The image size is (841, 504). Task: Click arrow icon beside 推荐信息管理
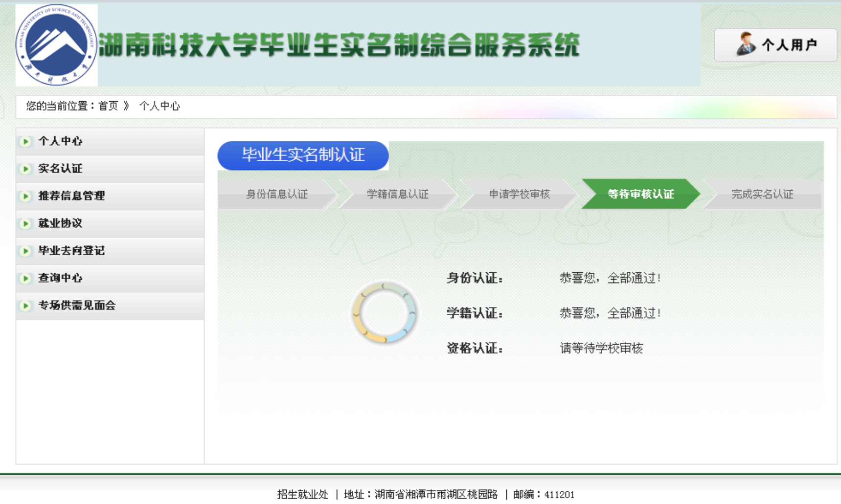[x=25, y=197]
